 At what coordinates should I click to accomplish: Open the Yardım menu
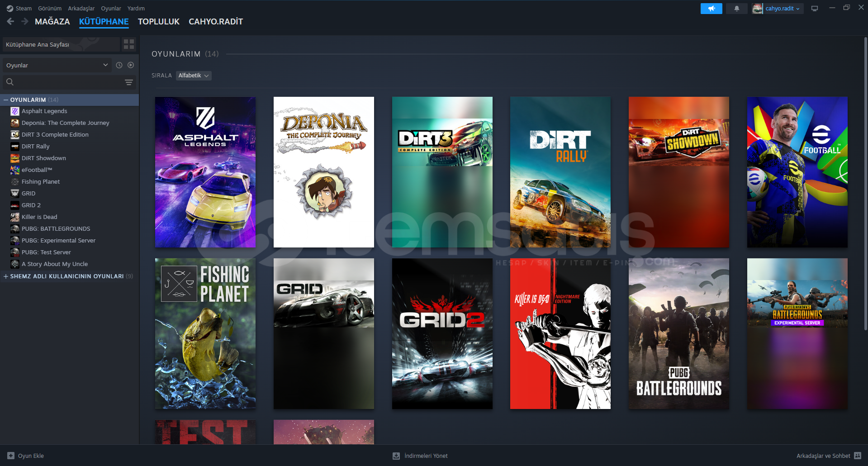click(136, 9)
